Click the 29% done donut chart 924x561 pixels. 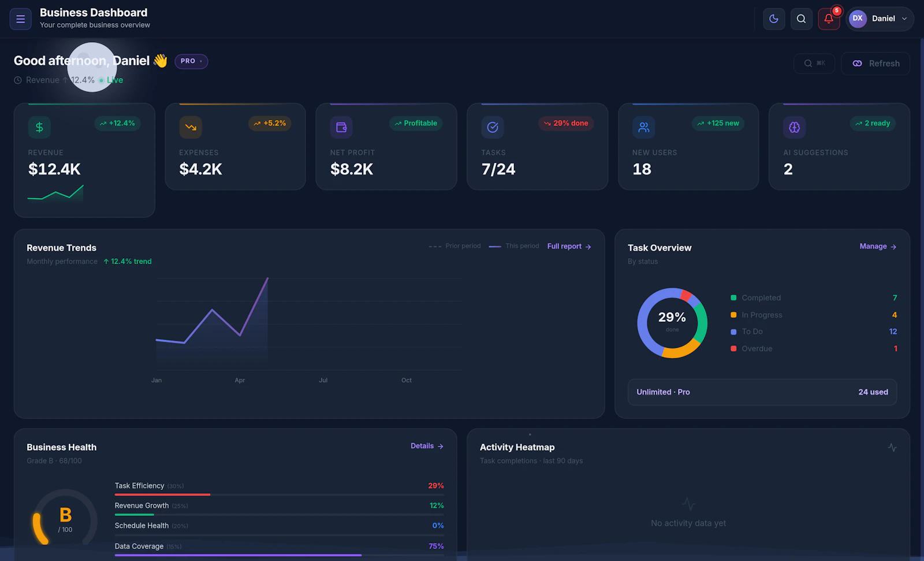[672, 323]
